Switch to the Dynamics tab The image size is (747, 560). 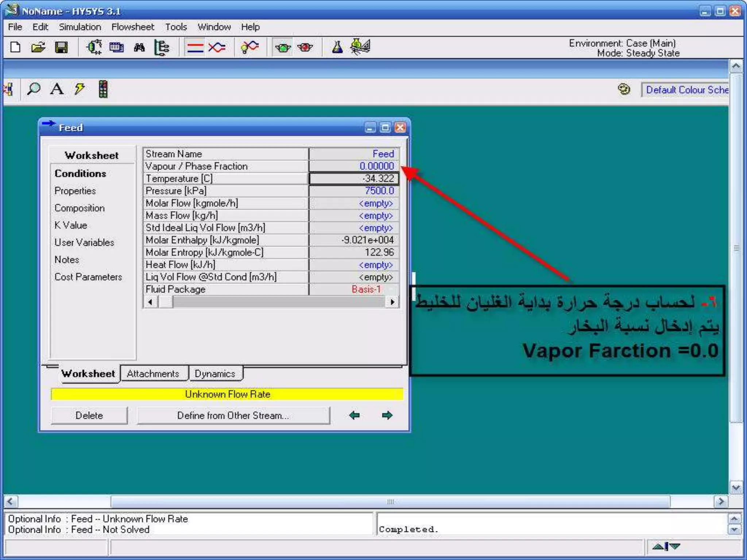tap(215, 374)
